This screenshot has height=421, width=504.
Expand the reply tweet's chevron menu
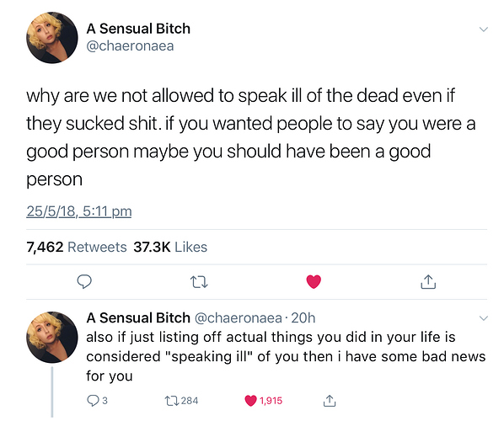pos(484,318)
